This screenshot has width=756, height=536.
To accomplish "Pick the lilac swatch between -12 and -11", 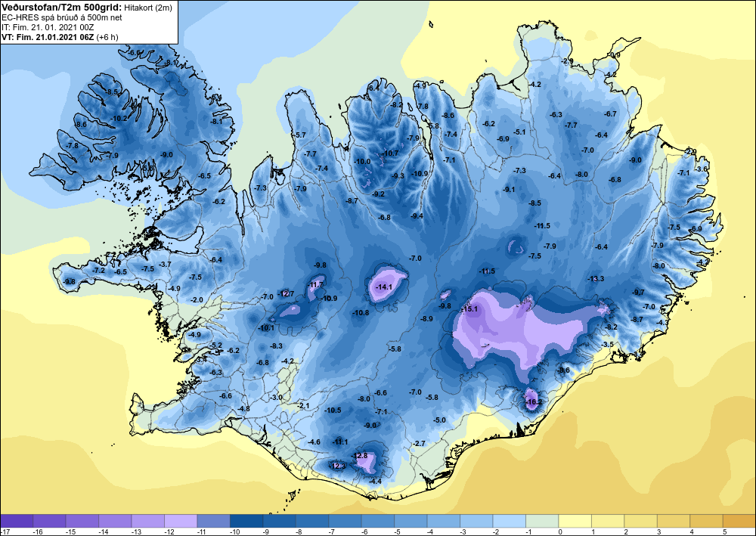I will [181, 521].
